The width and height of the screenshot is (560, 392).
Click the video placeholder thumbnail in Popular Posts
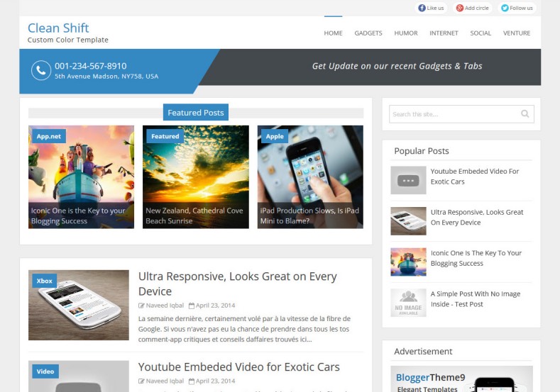pos(408,180)
